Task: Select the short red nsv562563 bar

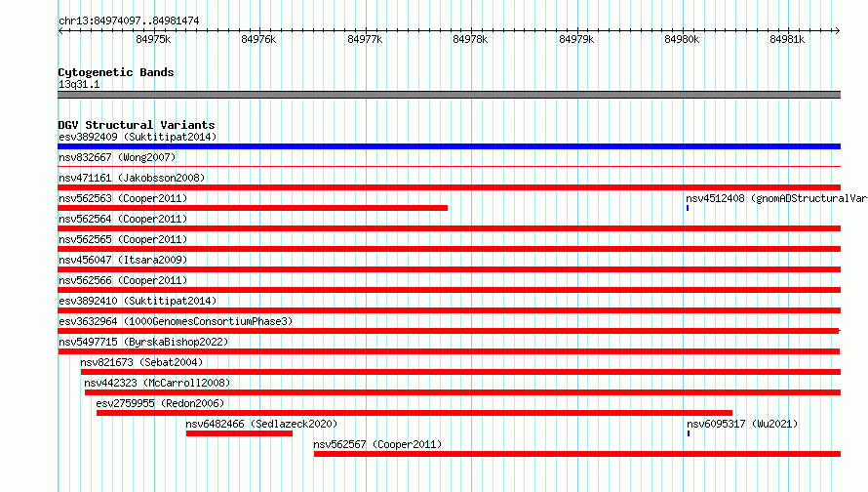Action: (x=253, y=208)
